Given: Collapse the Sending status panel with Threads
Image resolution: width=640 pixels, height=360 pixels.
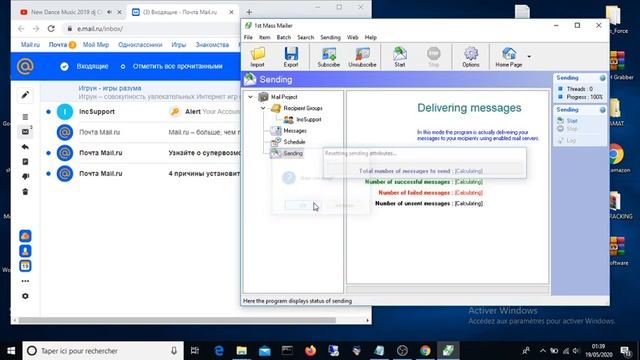Looking at the screenshot, I should coord(602,78).
